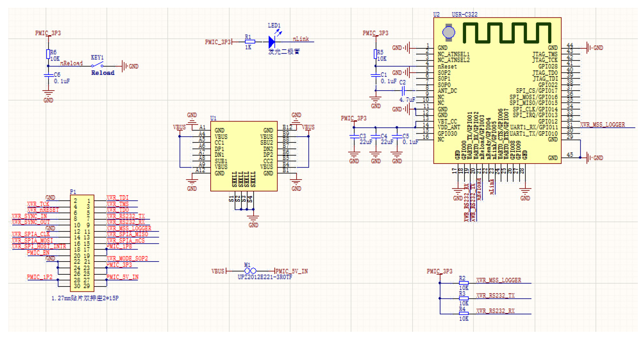Image resolution: width=644 pixels, height=341 pixels.
Task: Select the M1 ferrite bead symbol
Action: coord(250,271)
